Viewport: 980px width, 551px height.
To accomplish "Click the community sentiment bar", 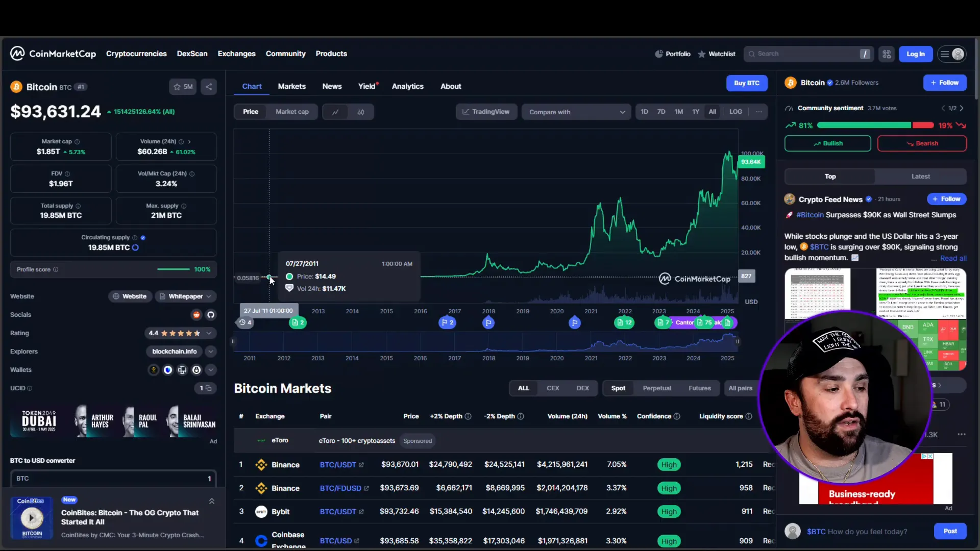I will pos(875,126).
